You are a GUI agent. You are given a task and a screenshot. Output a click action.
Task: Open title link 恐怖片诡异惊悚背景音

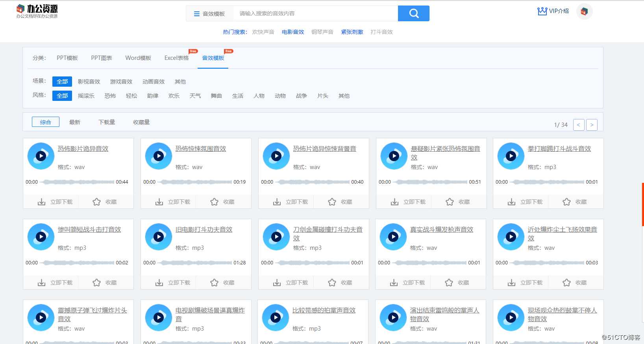click(x=325, y=149)
